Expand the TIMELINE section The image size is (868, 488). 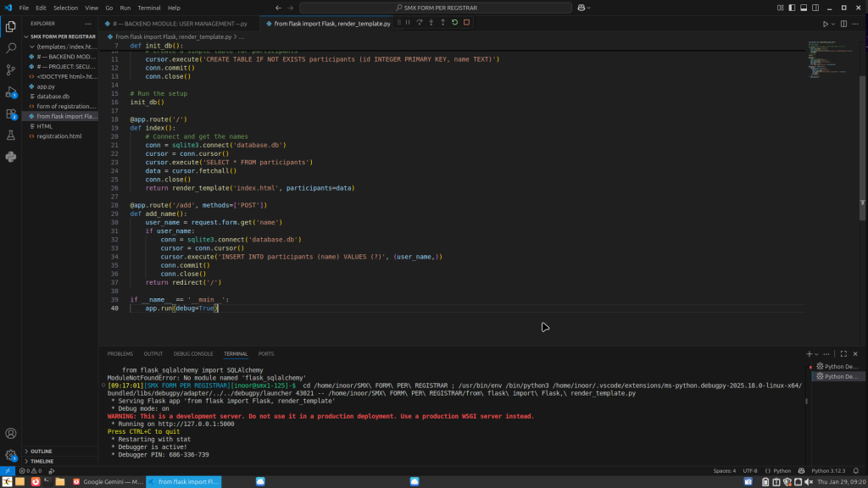pos(41,461)
